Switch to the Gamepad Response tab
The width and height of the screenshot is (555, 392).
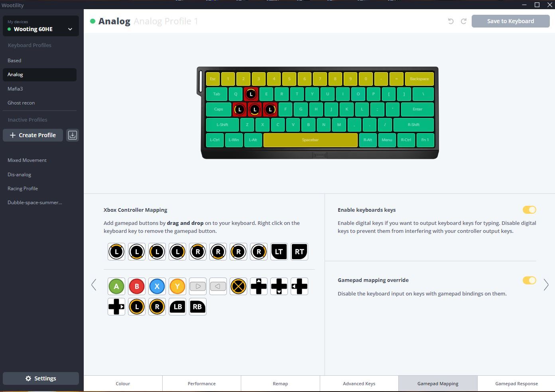click(x=516, y=384)
